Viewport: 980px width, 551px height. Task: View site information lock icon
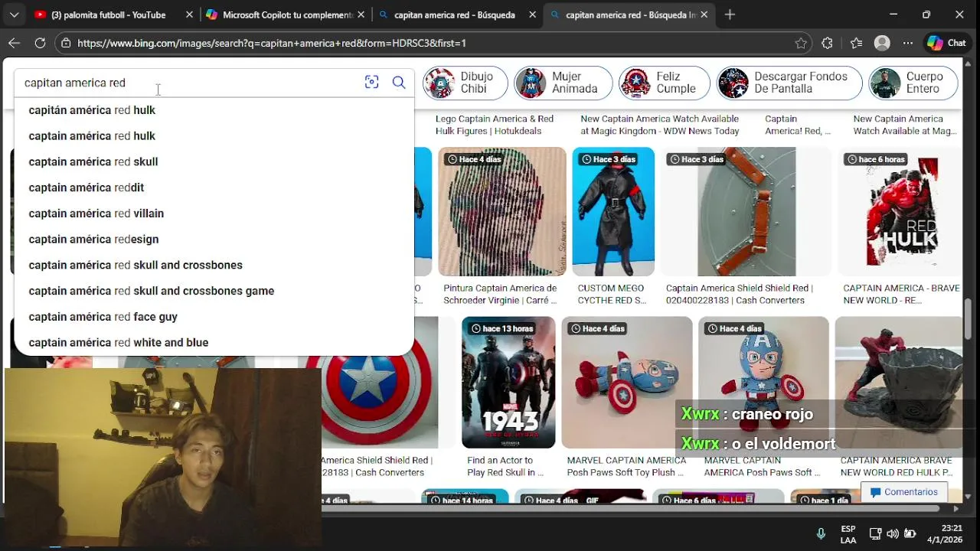(66, 44)
